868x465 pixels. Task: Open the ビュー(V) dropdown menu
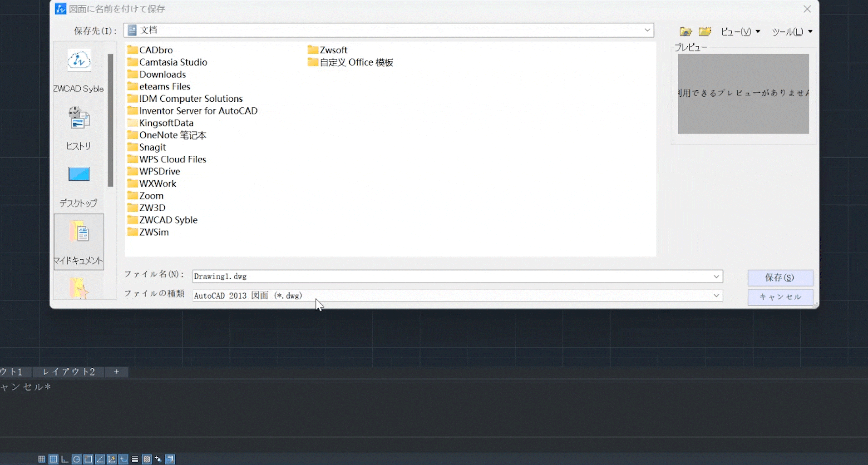(x=740, y=31)
